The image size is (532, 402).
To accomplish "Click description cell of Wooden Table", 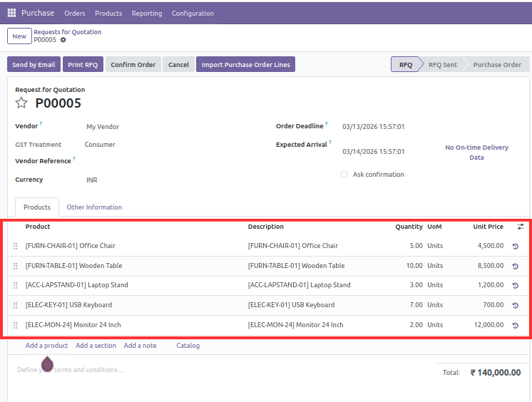I will point(296,266).
